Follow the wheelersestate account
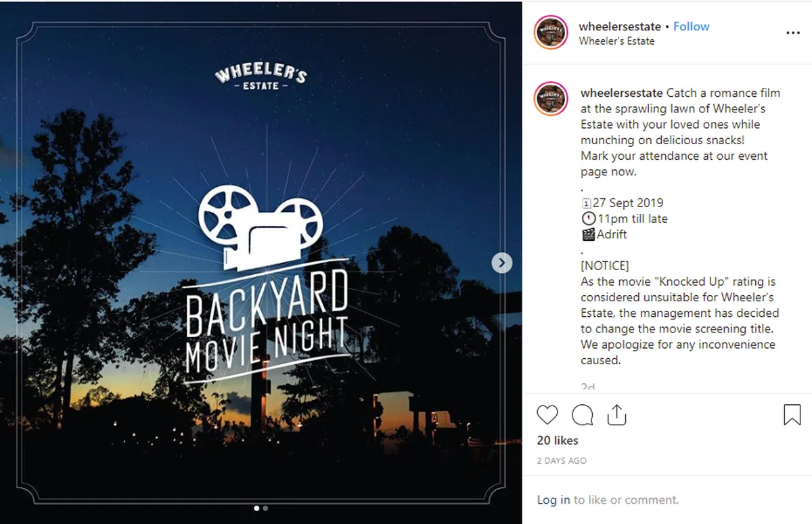Viewport: 812px width, 524px height. [x=691, y=26]
